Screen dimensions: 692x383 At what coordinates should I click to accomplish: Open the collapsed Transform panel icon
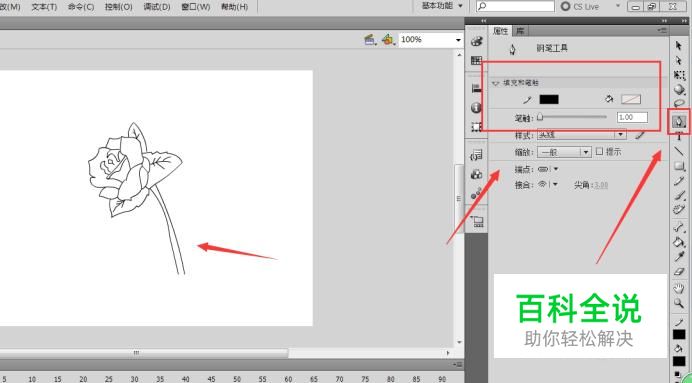(x=477, y=127)
